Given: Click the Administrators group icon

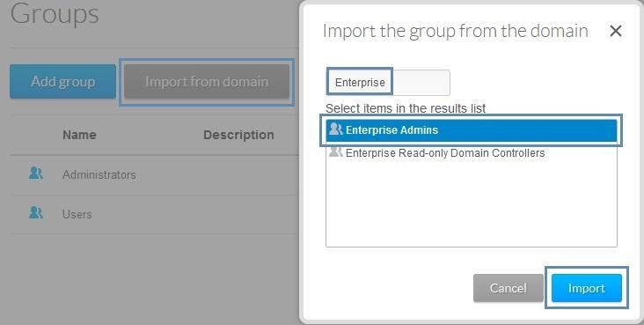Looking at the screenshot, I should (36, 173).
